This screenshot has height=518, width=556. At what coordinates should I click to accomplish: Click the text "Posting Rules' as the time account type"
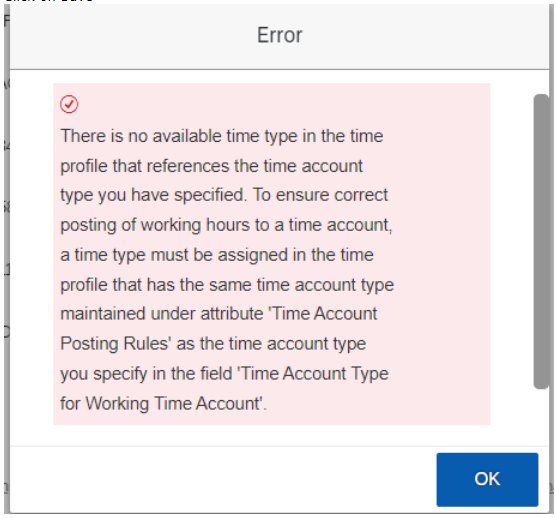213,344
